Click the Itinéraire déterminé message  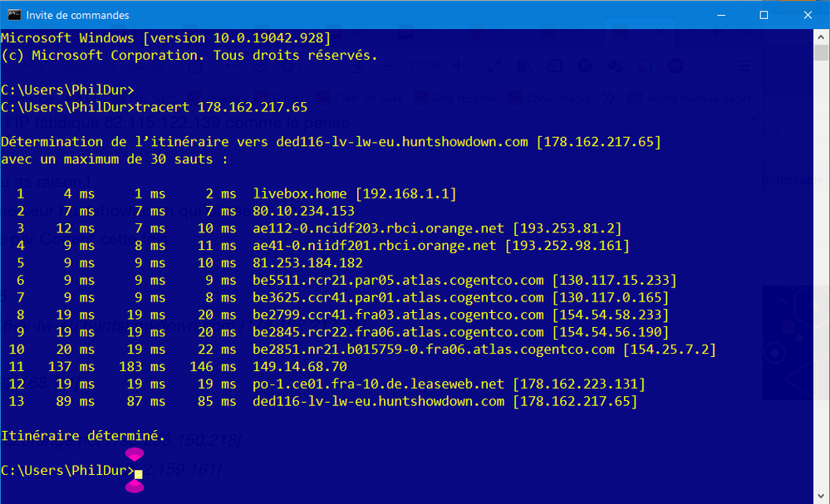80,435
